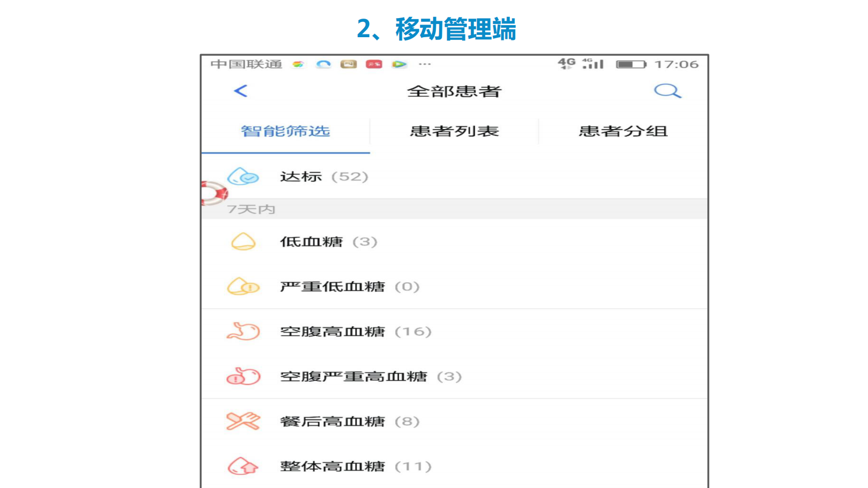Click the 整体高血糖 droplet arrow icon
The height and width of the screenshot is (488, 868).
pyautogui.click(x=243, y=466)
